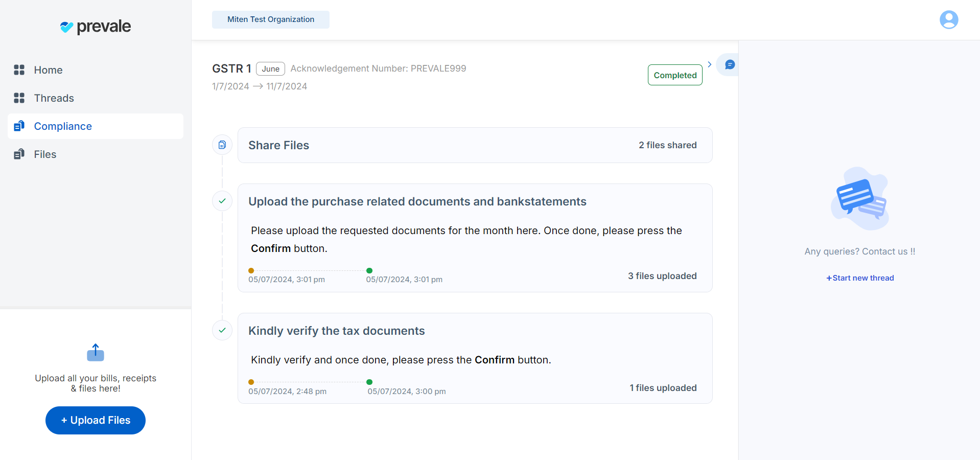980x460 pixels.
Task: Click the Share Files document step icon
Action: 222,145
